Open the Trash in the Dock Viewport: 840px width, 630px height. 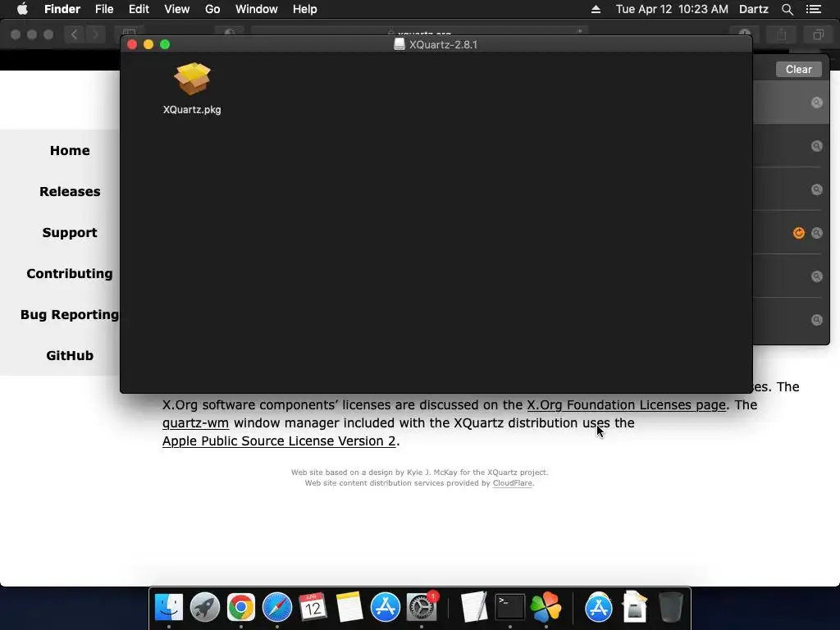tap(671, 607)
